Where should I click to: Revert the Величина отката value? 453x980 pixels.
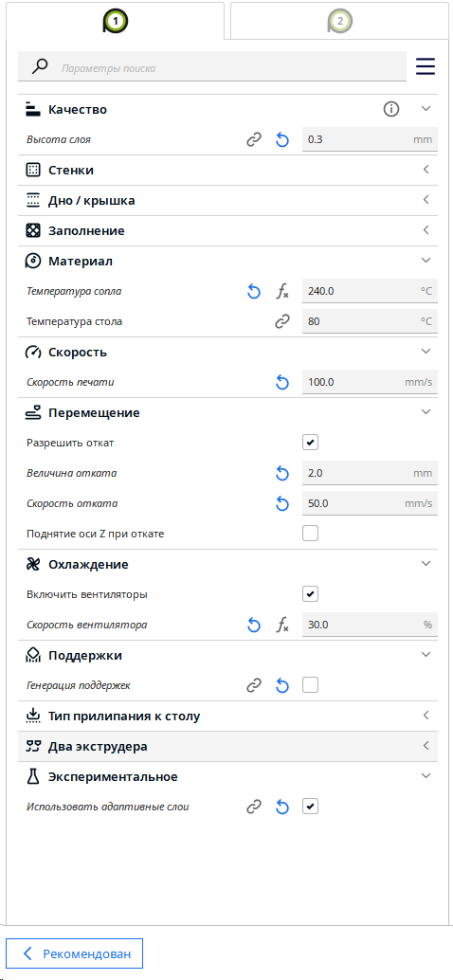(x=282, y=474)
